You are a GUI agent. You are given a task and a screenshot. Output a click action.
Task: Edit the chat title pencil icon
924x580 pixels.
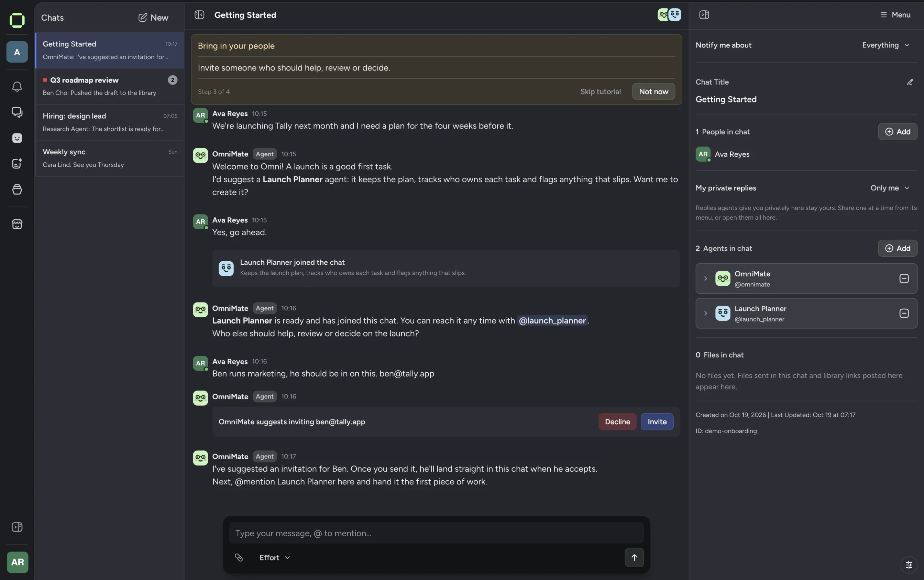pos(910,82)
